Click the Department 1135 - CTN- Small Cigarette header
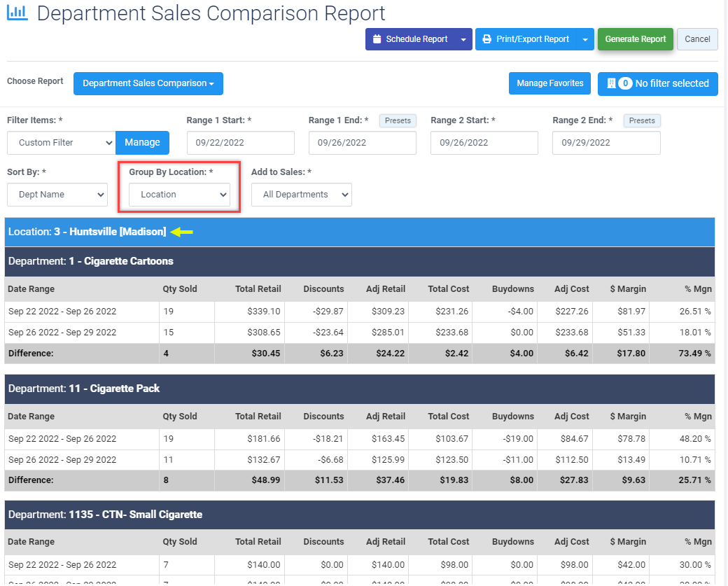 pos(360,515)
